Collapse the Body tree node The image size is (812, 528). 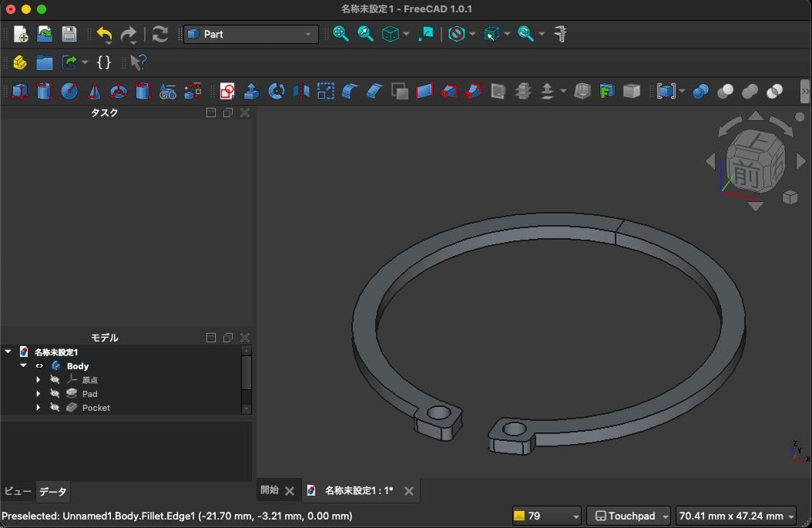(x=22, y=365)
